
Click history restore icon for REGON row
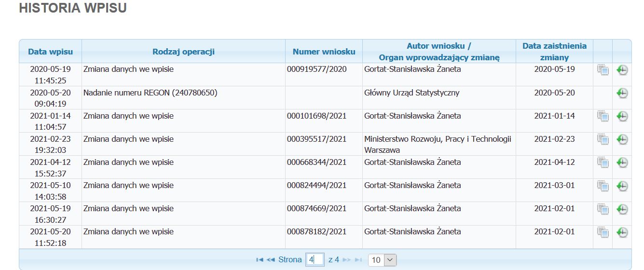point(622,94)
